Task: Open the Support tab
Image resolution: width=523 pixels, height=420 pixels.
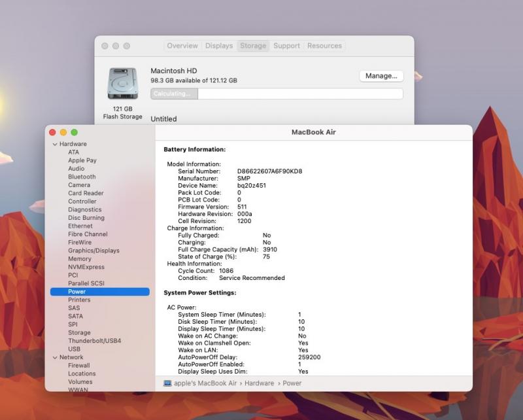Action: (286, 46)
